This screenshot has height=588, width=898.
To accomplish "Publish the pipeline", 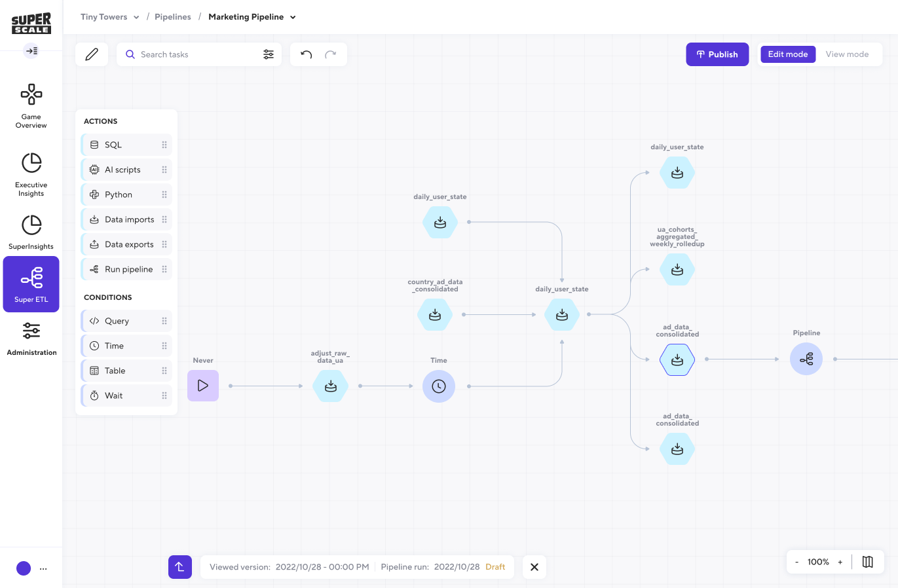I will click(717, 54).
